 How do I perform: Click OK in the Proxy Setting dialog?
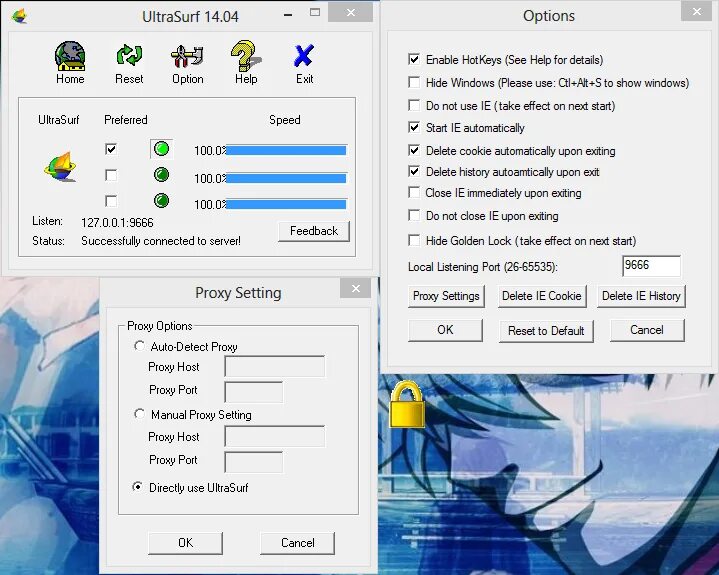[186, 543]
